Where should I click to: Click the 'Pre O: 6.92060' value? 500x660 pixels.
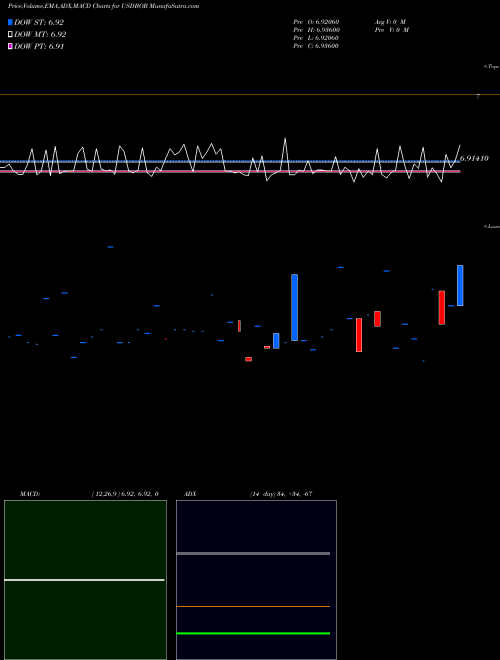point(316,22)
